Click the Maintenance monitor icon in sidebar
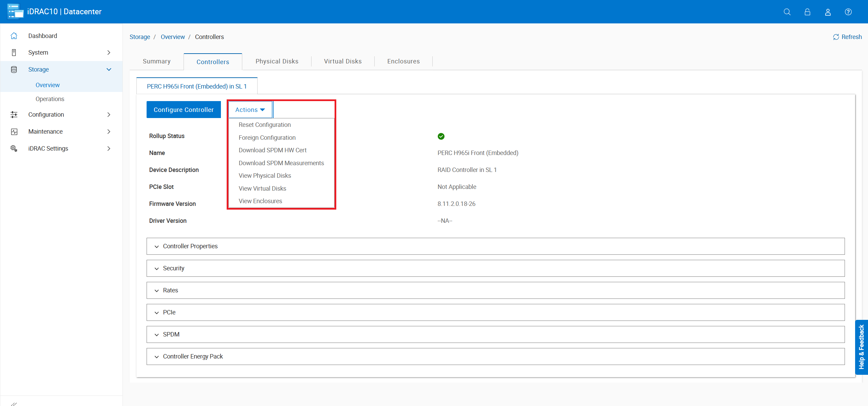 [14, 132]
